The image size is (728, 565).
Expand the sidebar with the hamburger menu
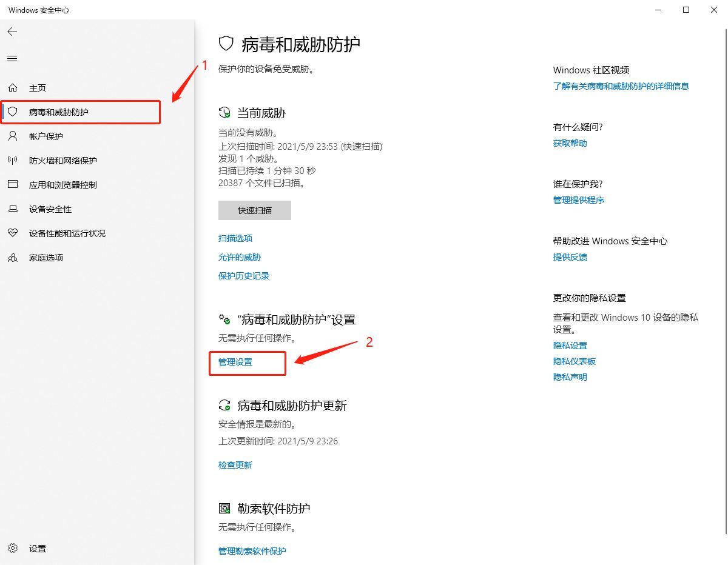(12, 58)
